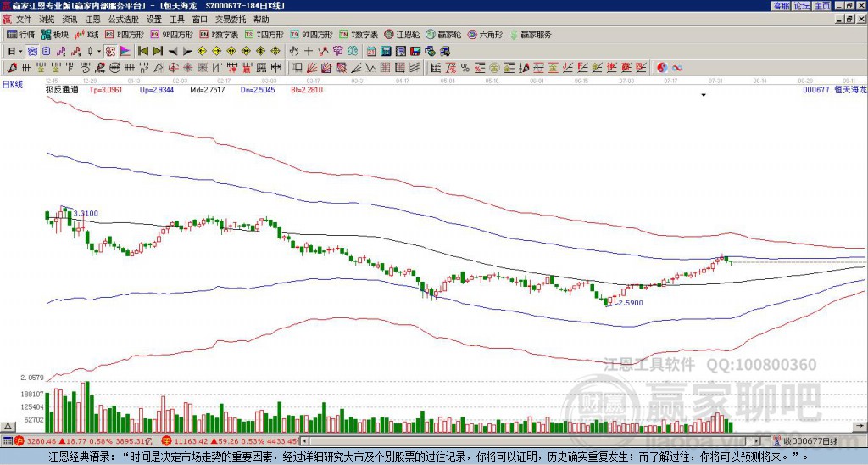Step chart right with black arrow

[x=187, y=51]
